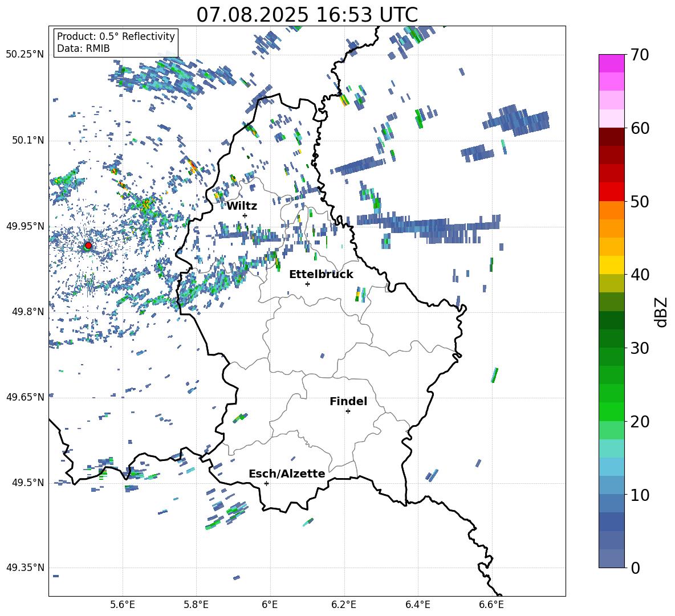Click the 6.6°E longitude label

tap(491, 605)
